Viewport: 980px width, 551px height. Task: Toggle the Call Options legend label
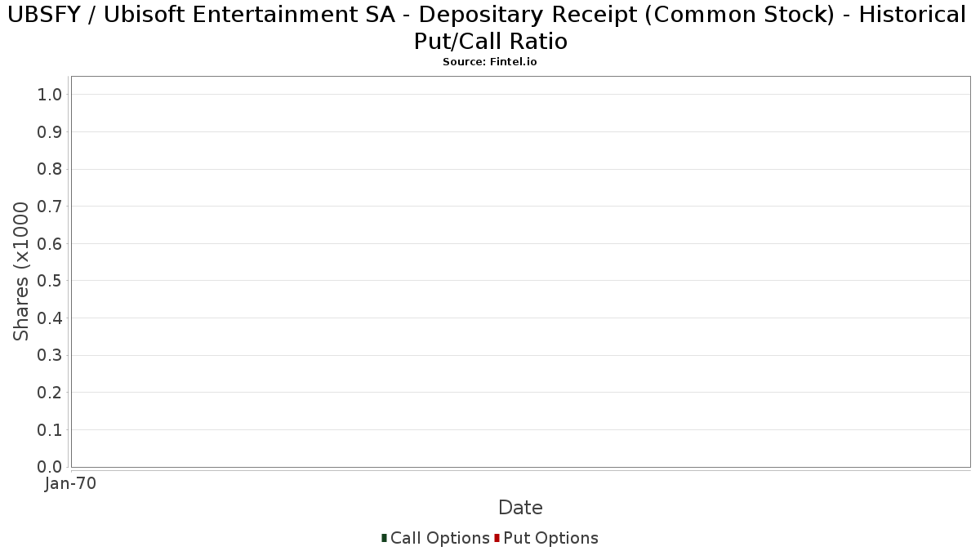439,538
